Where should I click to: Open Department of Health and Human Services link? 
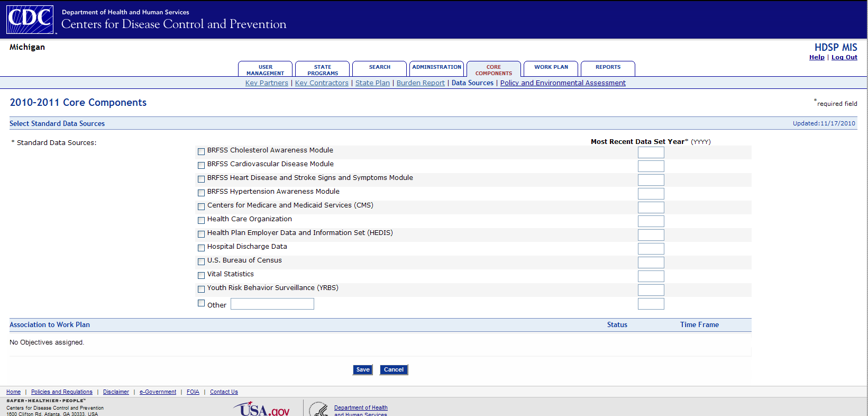361,411
